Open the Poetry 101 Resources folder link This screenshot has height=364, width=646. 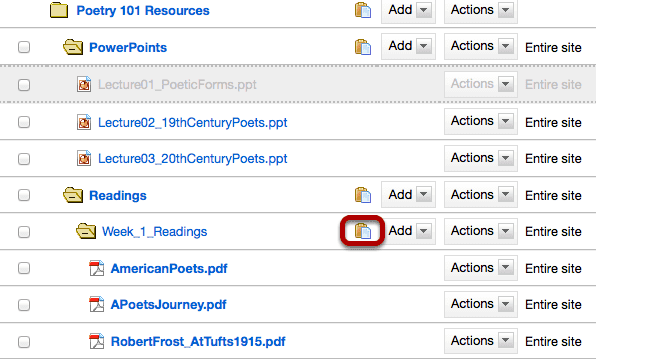143,10
